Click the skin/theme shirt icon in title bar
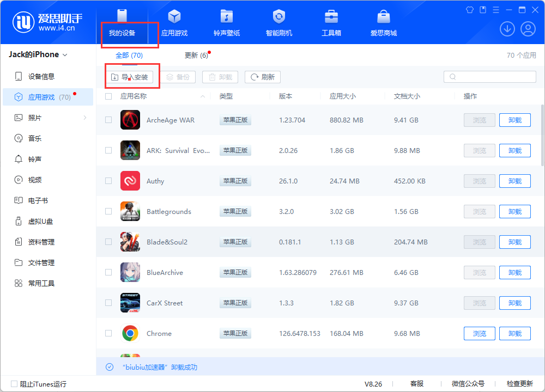Image resolution: width=545 pixels, height=392 pixels. pos(470,10)
